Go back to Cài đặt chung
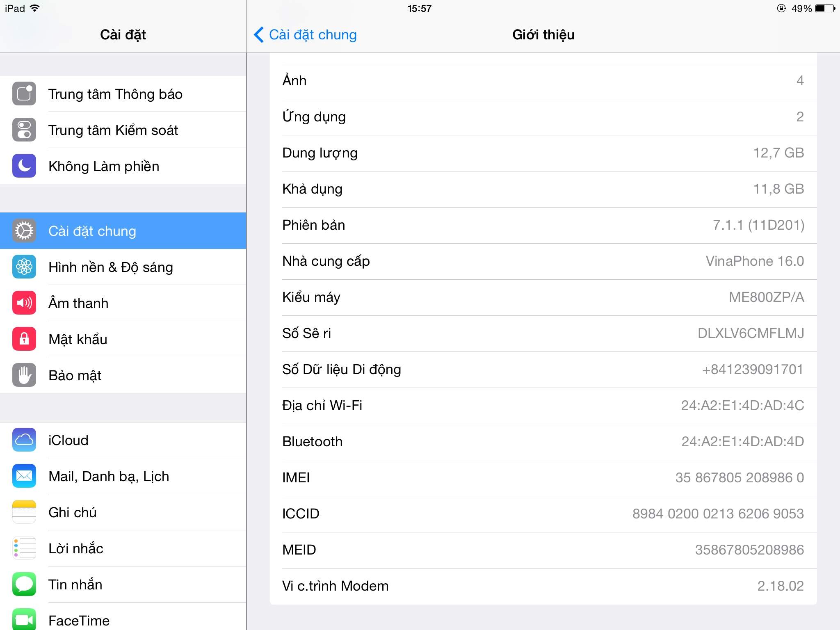Image resolution: width=840 pixels, height=630 pixels. pos(305,35)
